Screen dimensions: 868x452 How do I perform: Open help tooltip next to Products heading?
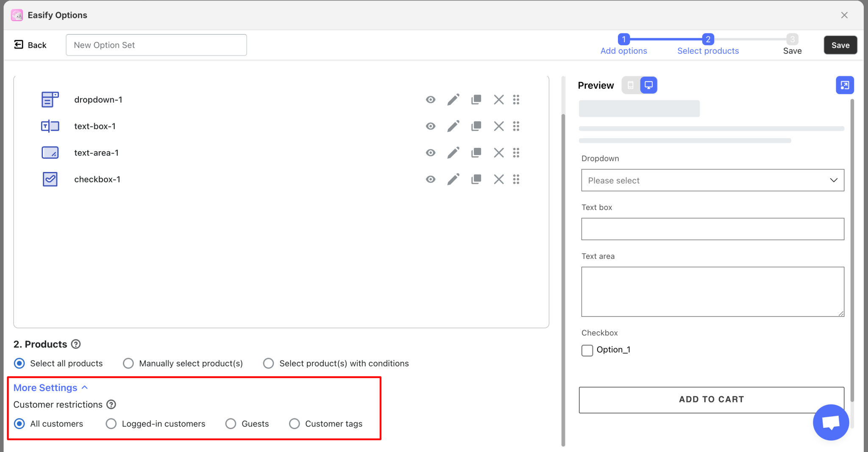click(76, 344)
